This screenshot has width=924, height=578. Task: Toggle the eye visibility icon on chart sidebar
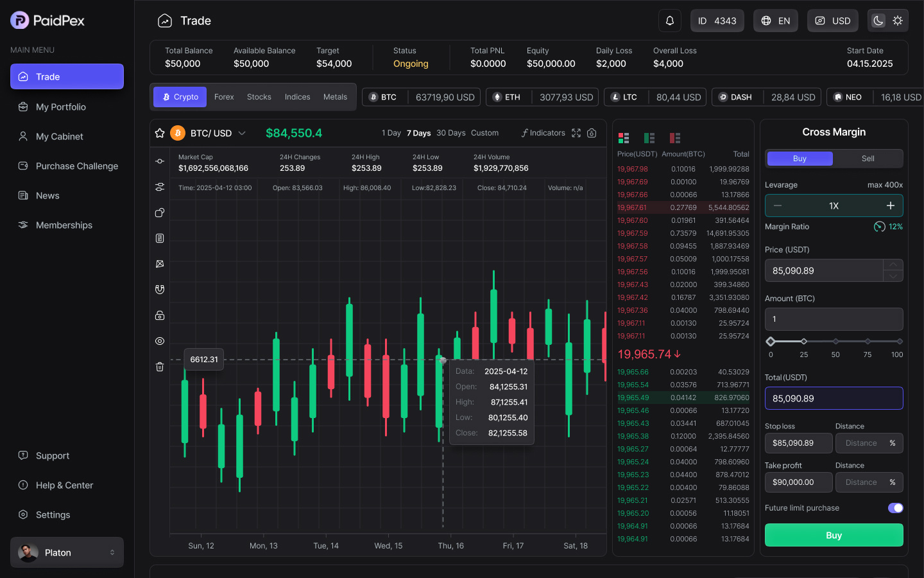click(160, 341)
